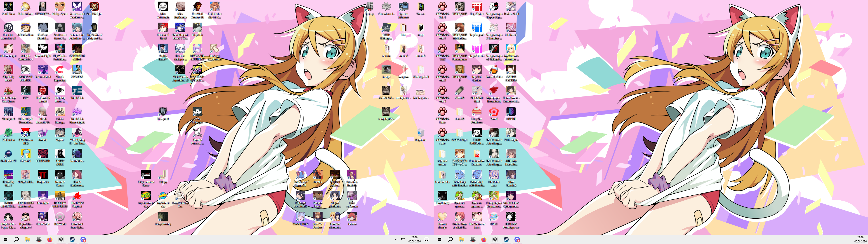
Task: Select the image file thumbnail
Action: [386, 72]
